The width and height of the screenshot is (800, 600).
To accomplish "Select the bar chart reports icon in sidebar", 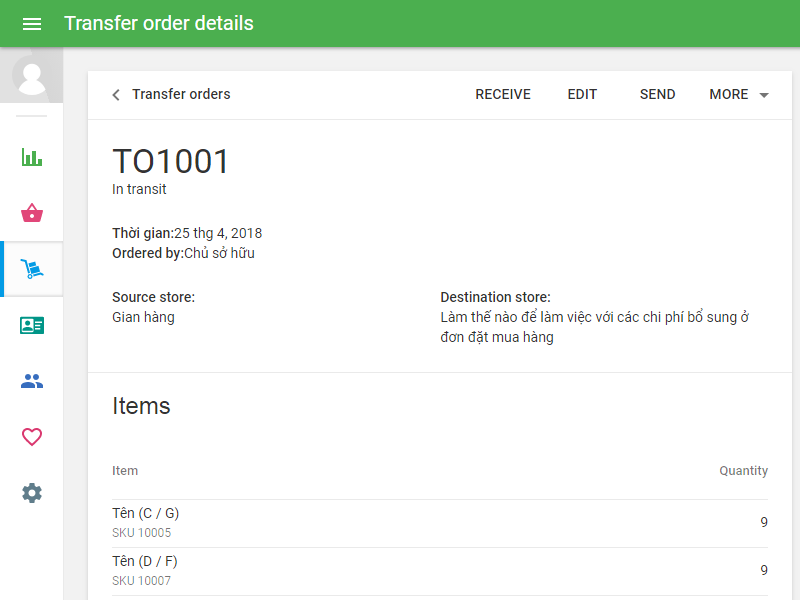I will [x=31, y=157].
